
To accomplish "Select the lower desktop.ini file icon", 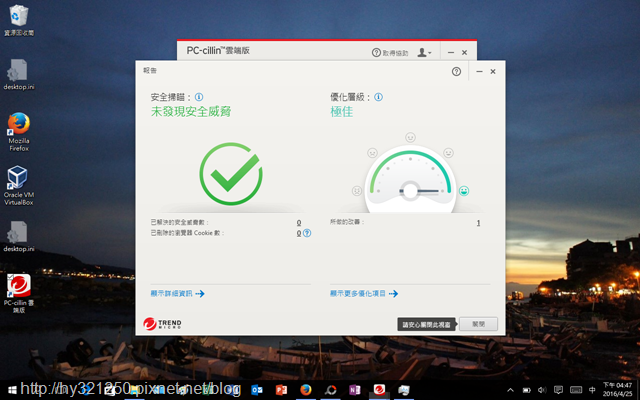I will pyautogui.click(x=19, y=236).
